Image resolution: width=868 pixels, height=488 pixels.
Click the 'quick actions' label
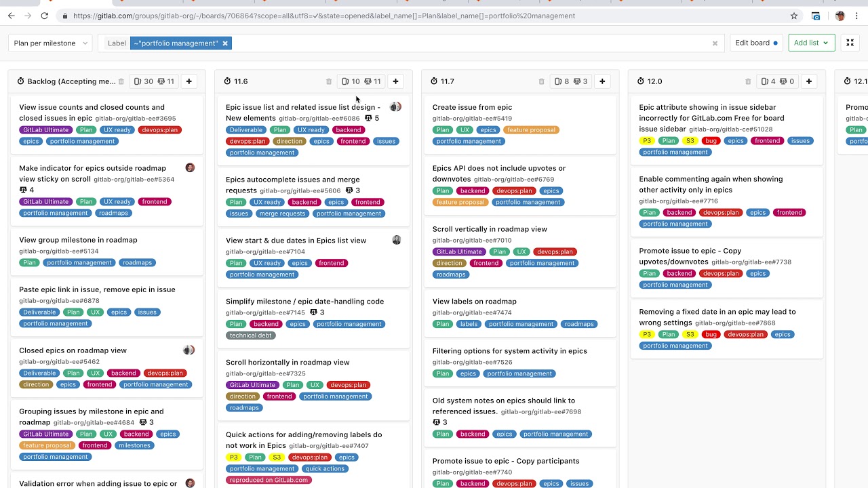click(x=325, y=468)
